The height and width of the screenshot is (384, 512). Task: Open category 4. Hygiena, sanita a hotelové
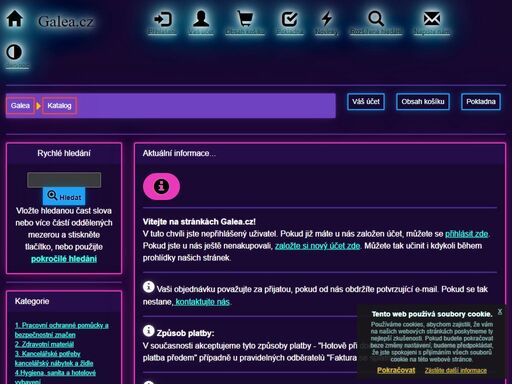55,377
